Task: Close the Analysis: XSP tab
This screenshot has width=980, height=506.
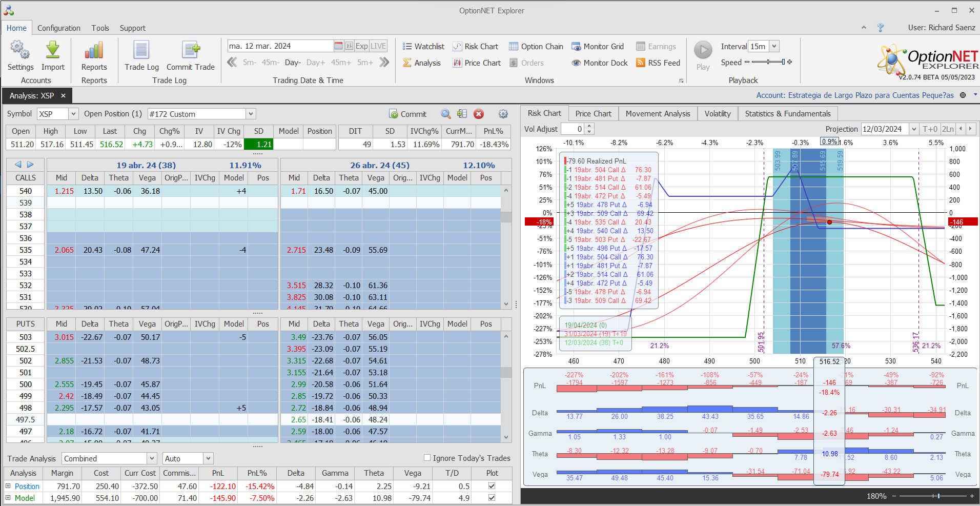Action: pyautogui.click(x=63, y=96)
